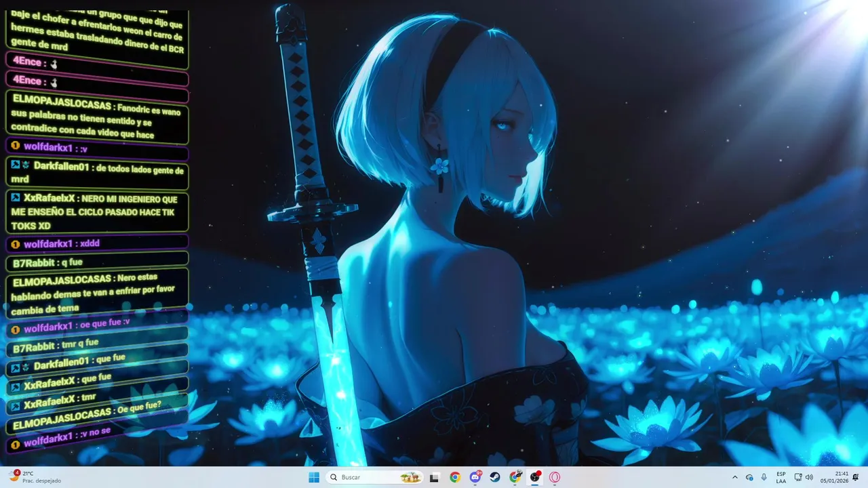Click the search highlight illustration in Buscar
868x488 pixels.
click(x=410, y=477)
